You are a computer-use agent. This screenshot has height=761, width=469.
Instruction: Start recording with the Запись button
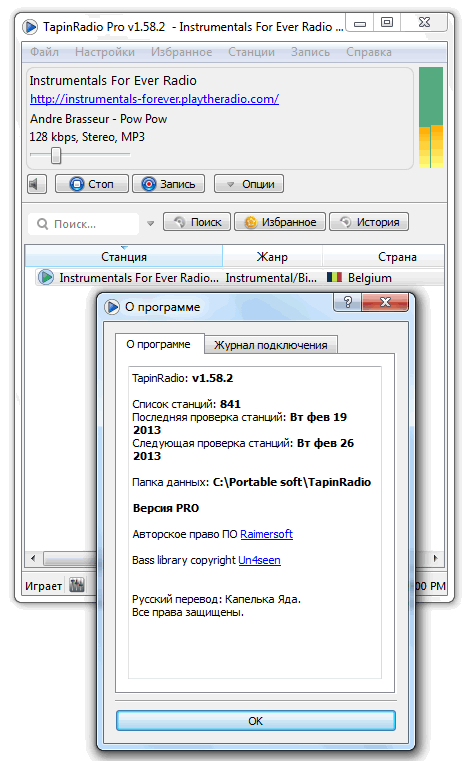click(168, 184)
